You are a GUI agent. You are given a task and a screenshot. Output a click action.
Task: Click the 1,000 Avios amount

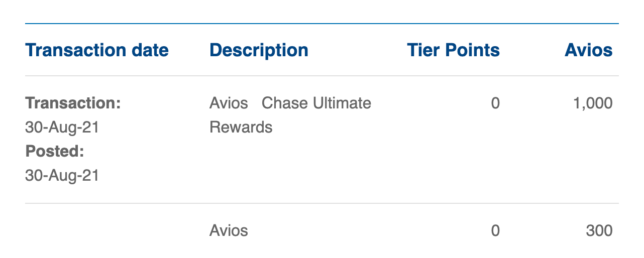click(x=593, y=103)
